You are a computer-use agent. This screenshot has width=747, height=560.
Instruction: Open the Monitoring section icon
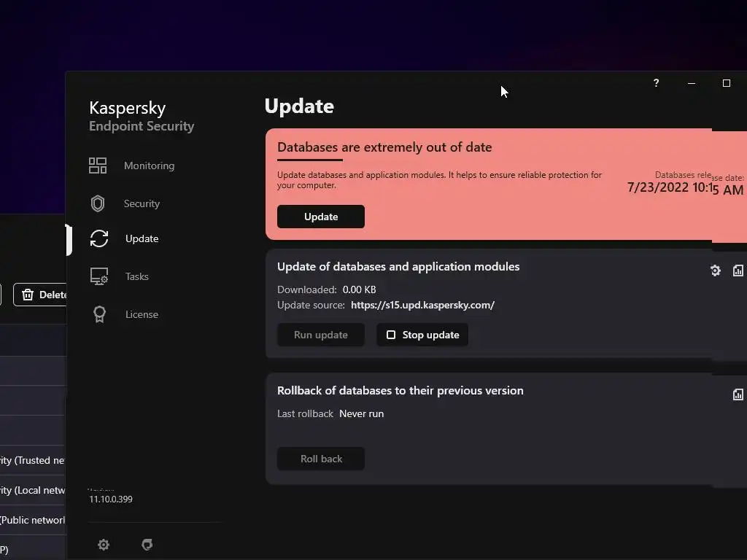pyautogui.click(x=98, y=166)
